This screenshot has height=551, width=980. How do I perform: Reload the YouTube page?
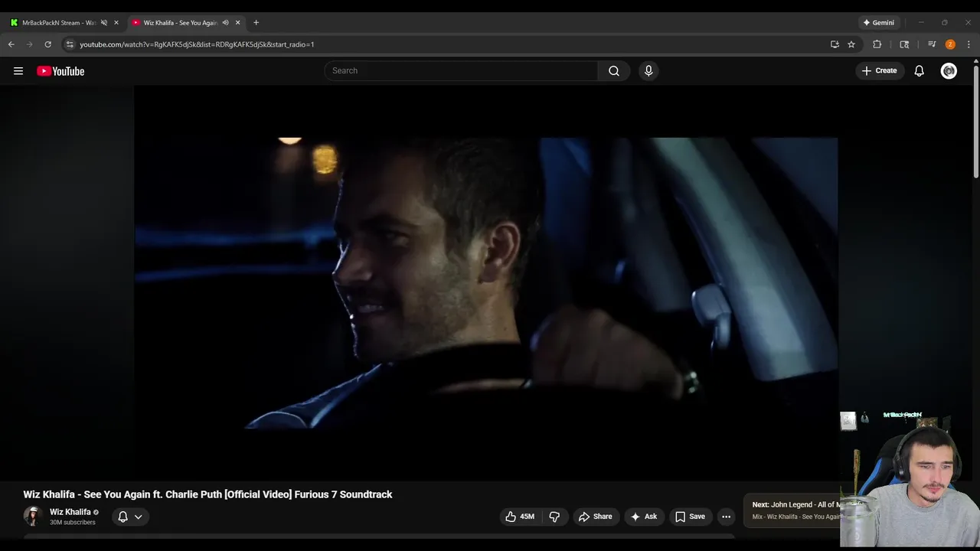coord(47,44)
